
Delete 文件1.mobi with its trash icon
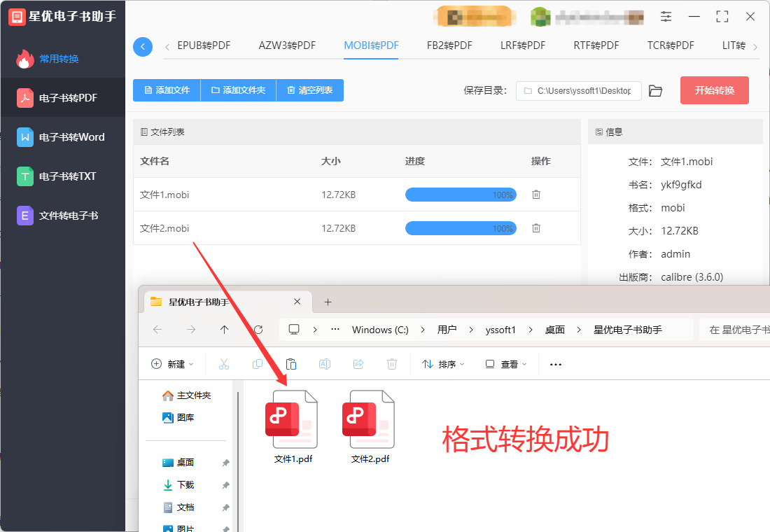[x=536, y=195]
